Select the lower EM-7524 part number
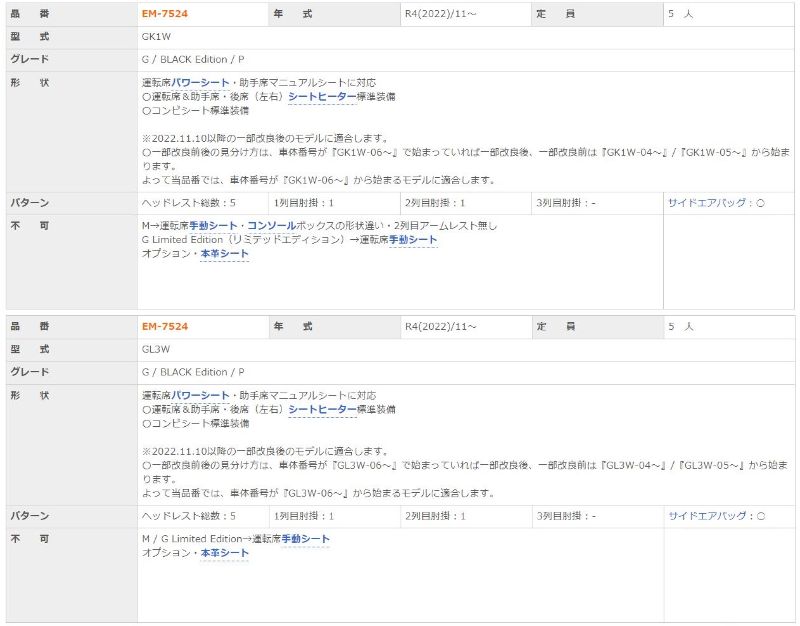The image size is (800, 626). click(163, 327)
